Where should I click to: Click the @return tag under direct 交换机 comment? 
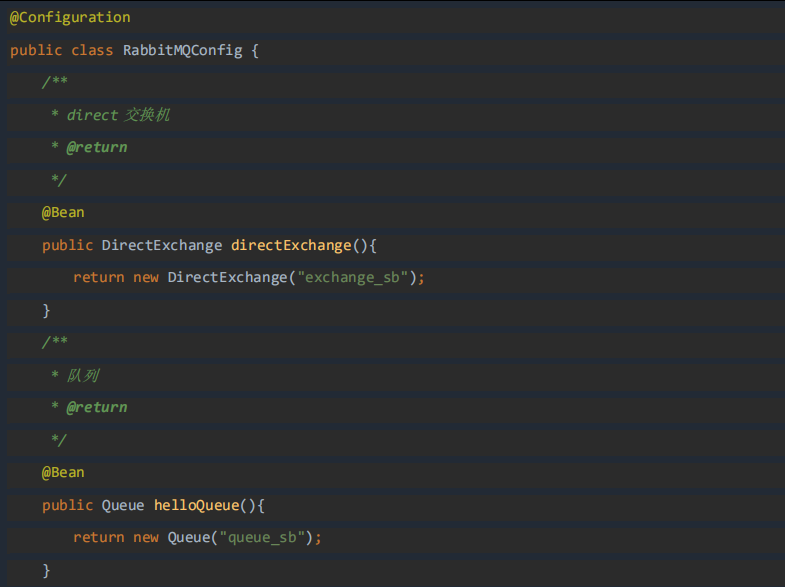(x=97, y=147)
